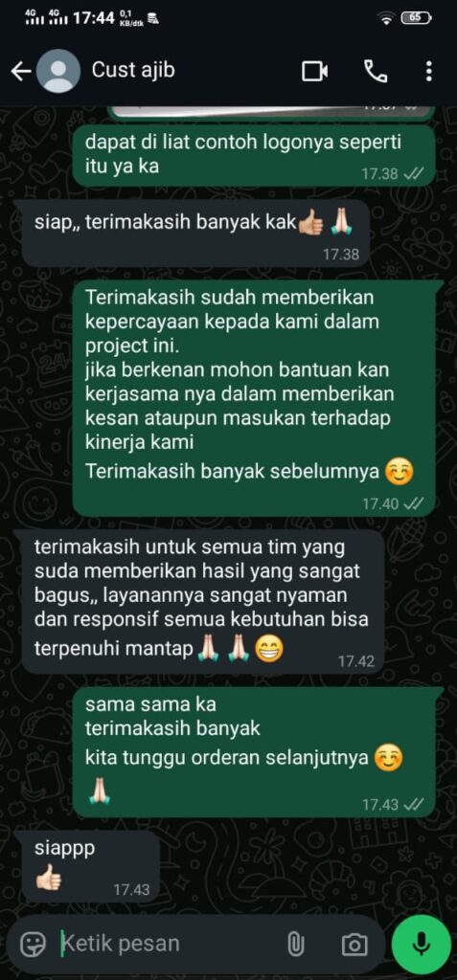457x980 pixels.
Task: Open the three-dot more options menu
Action: coord(428,71)
